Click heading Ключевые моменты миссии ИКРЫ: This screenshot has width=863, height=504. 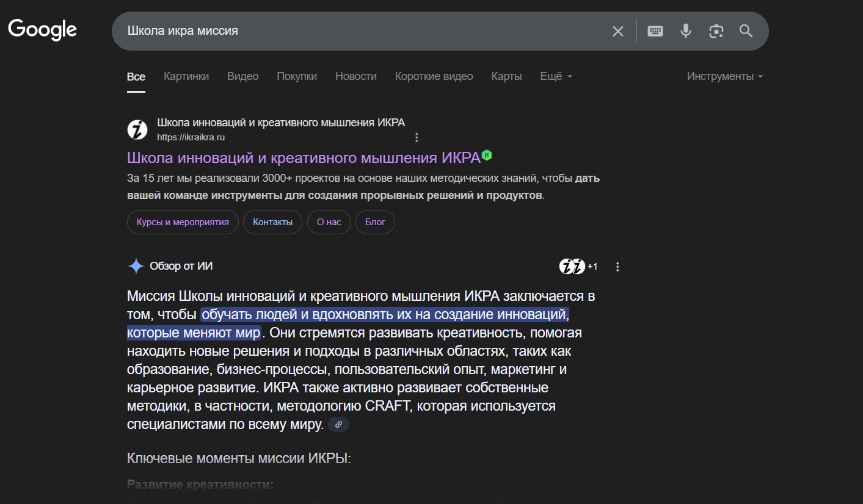239,458
